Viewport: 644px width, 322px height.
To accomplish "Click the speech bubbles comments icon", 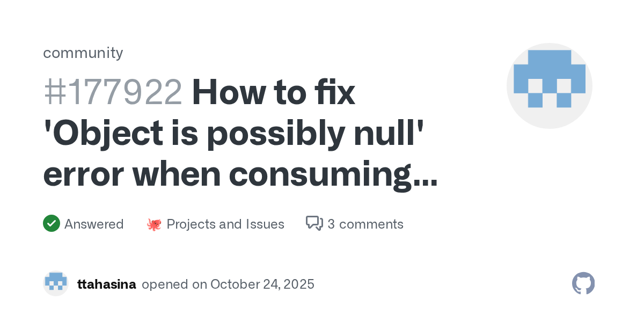I will 314,223.
